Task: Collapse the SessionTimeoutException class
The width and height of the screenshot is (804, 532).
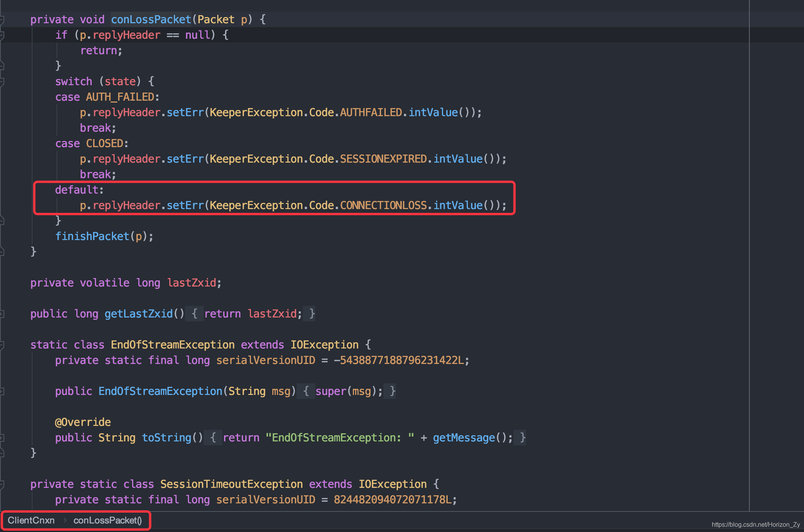Action: pos(2,484)
